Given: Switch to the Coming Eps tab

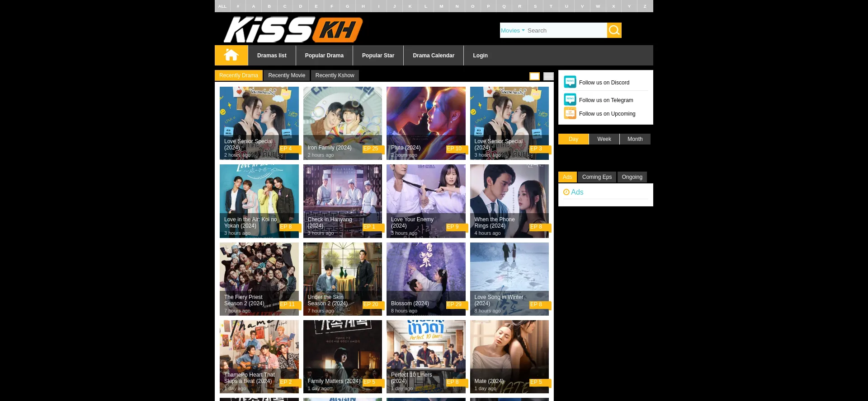Looking at the screenshot, I should point(597,177).
